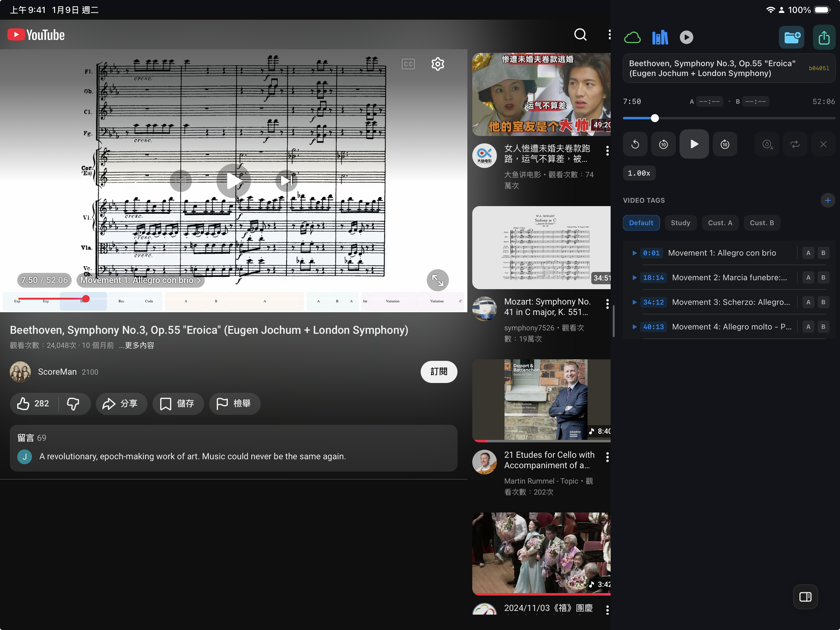Expand Movement 1 chapter chip
The image size is (840, 630).
click(141, 280)
